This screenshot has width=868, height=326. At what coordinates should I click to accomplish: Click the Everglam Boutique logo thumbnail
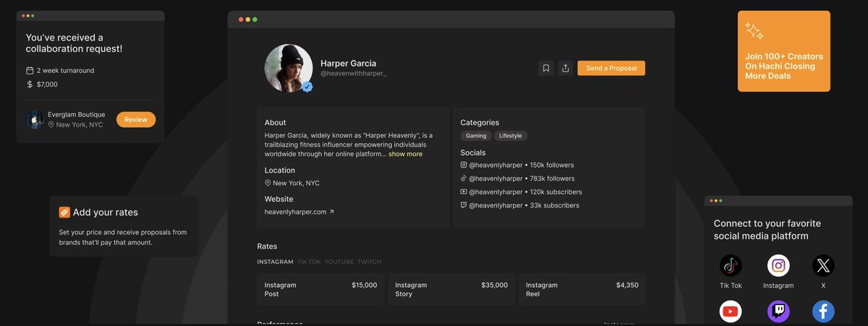[35, 119]
